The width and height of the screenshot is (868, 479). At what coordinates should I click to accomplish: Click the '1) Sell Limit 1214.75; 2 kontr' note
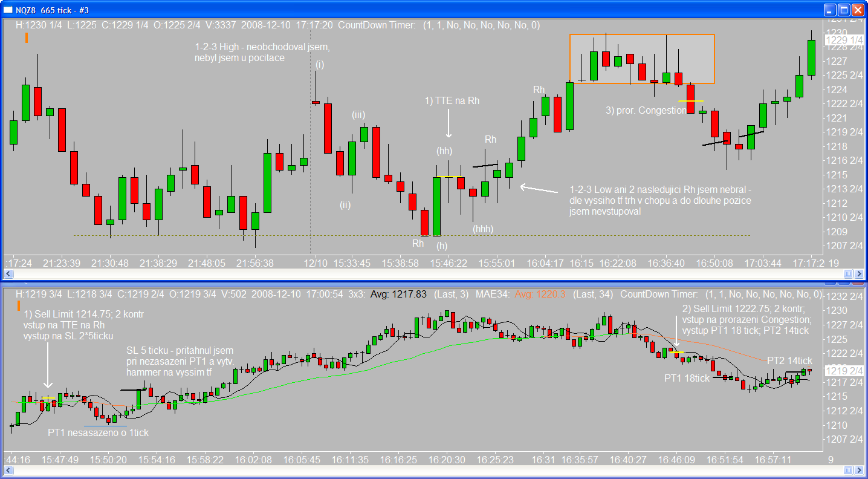(84, 314)
